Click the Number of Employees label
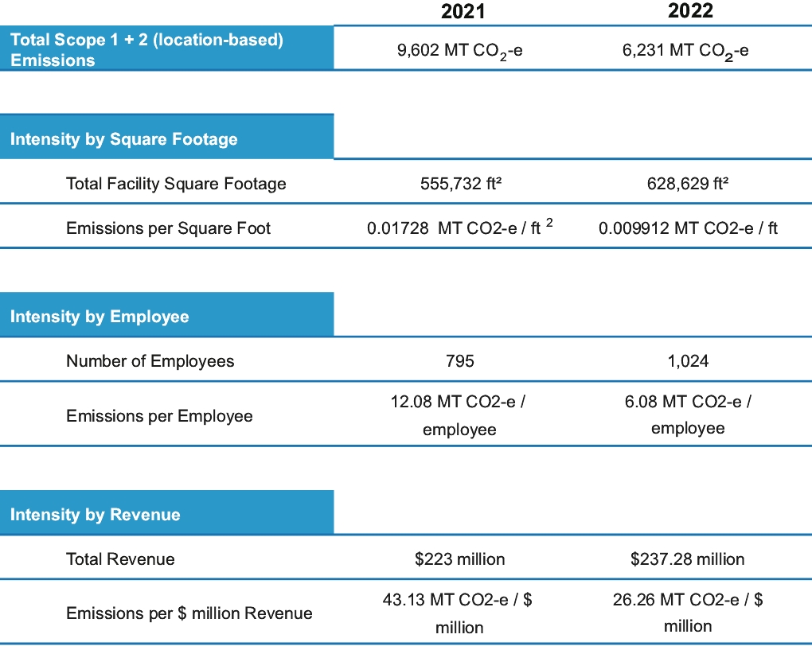The width and height of the screenshot is (812, 646). pyautogui.click(x=150, y=361)
